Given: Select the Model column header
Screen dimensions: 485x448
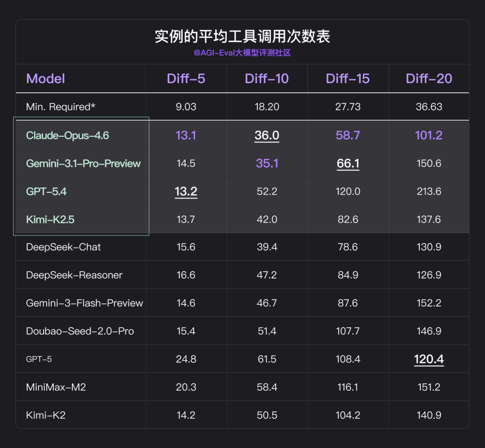Looking at the screenshot, I should point(45,79).
